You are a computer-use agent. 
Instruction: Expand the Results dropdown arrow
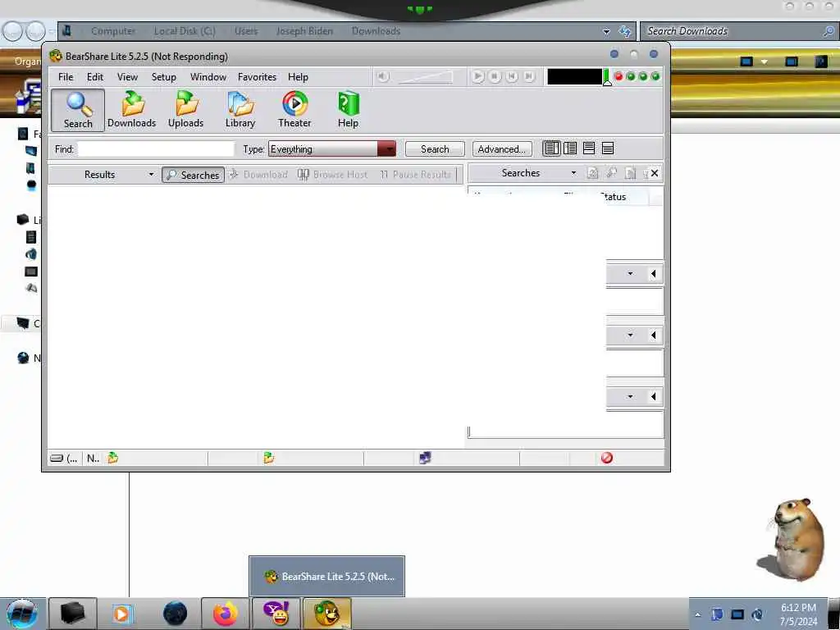point(151,175)
